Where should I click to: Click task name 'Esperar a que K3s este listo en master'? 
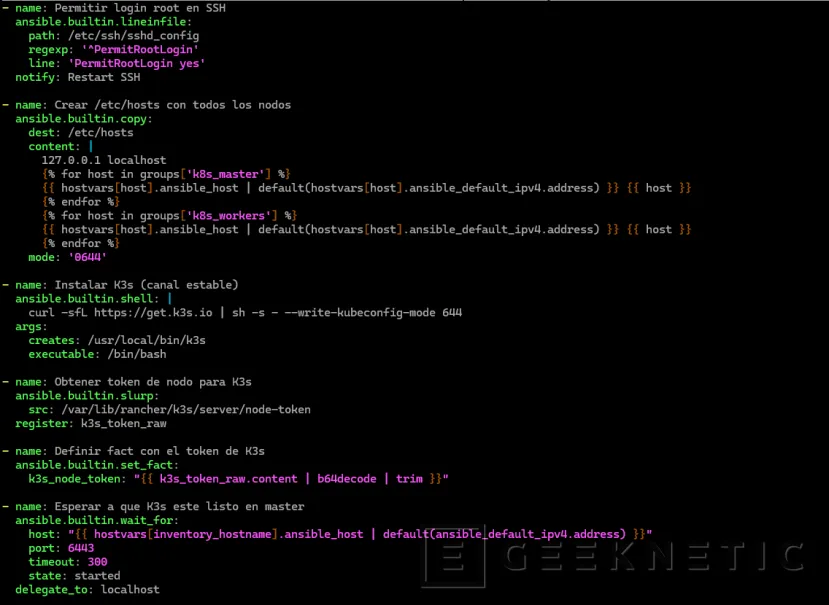point(179,506)
